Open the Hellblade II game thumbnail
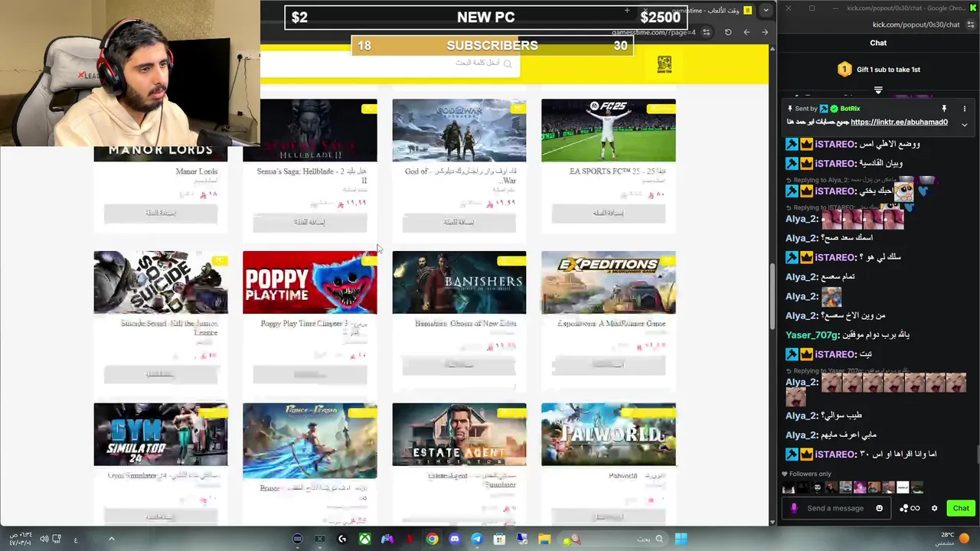Screen dimensions: 980x551 point(310,130)
